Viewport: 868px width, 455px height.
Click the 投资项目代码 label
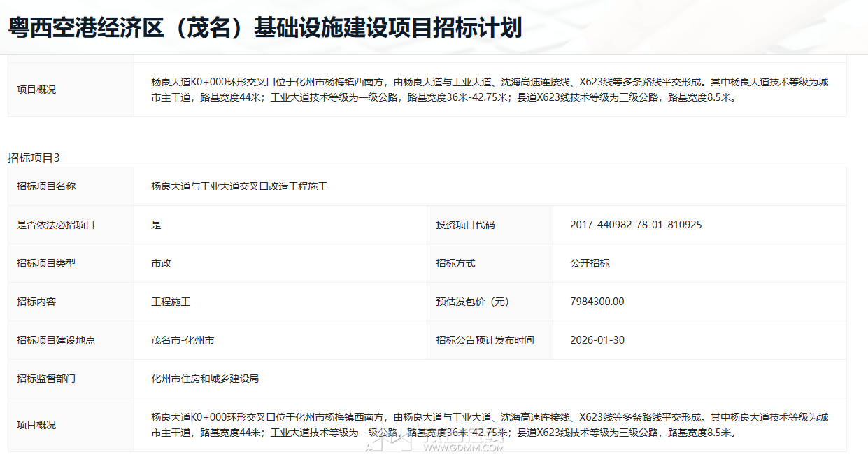click(x=465, y=225)
